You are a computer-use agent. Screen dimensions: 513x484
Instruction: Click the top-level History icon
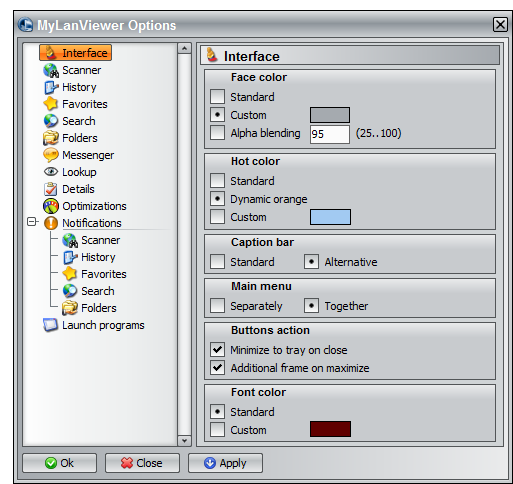(x=51, y=87)
